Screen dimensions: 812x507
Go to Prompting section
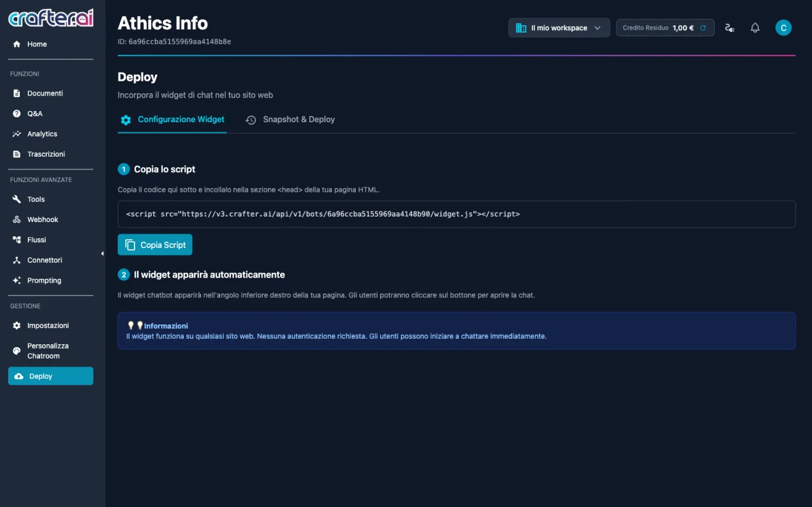pyautogui.click(x=51, y=281)
